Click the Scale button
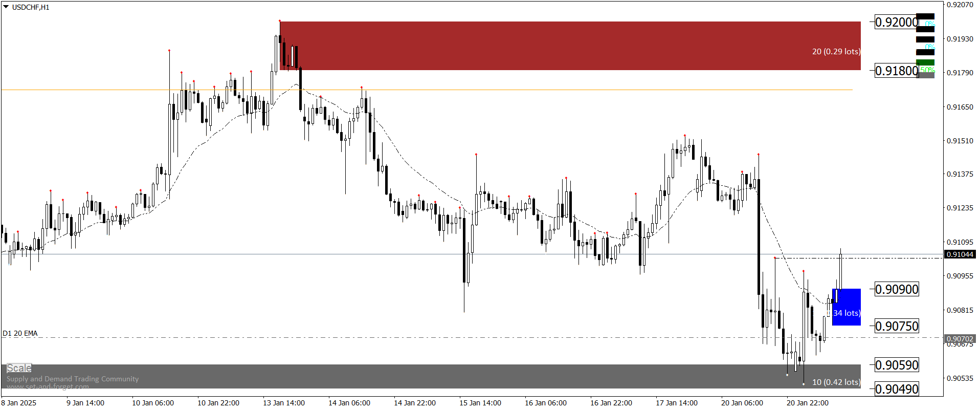The width and height of the screenshot is (980, 410). [19, 368]
